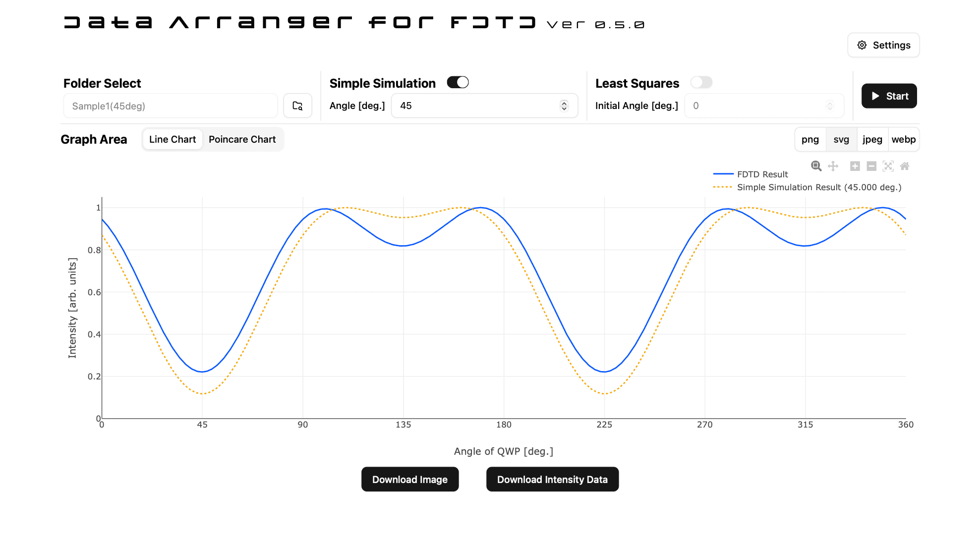Screen dimensions: 980x539
Task: Select the chart zoom tool icon
Action: coord(816,166)
